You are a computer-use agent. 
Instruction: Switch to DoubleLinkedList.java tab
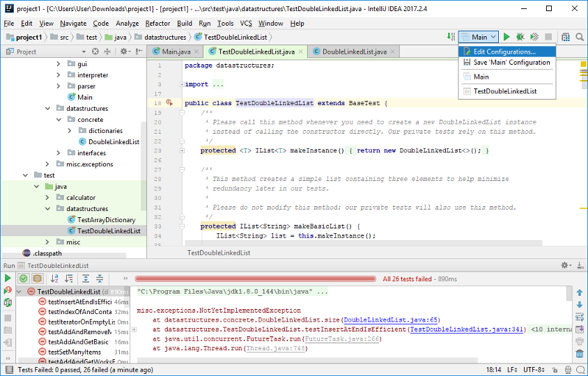[x=354, y=52]
